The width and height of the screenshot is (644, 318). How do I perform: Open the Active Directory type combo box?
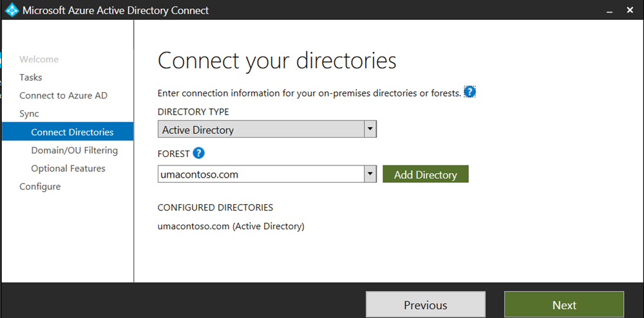tap(261, 130)
